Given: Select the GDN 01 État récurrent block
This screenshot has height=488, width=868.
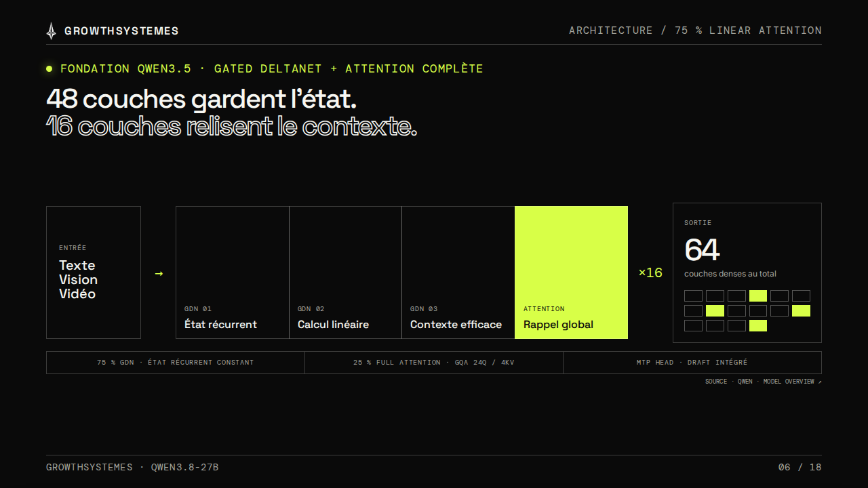Looking at the screenshot, I should click(233, 272).
